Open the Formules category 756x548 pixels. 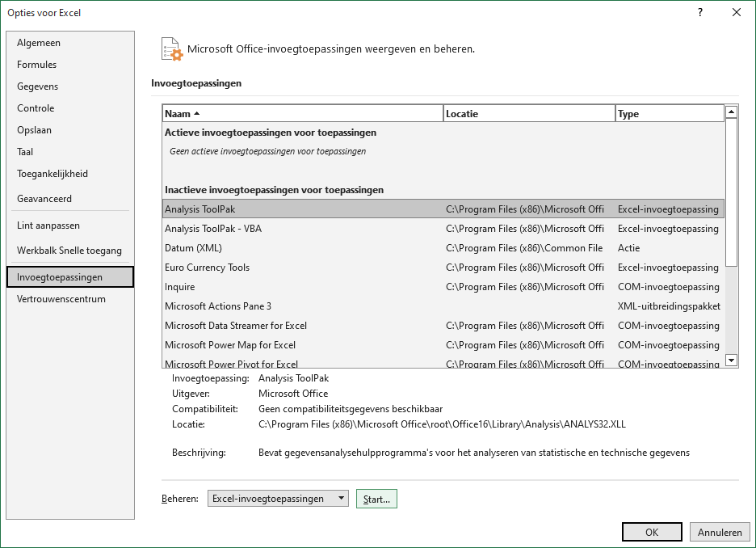click(70, 65)
